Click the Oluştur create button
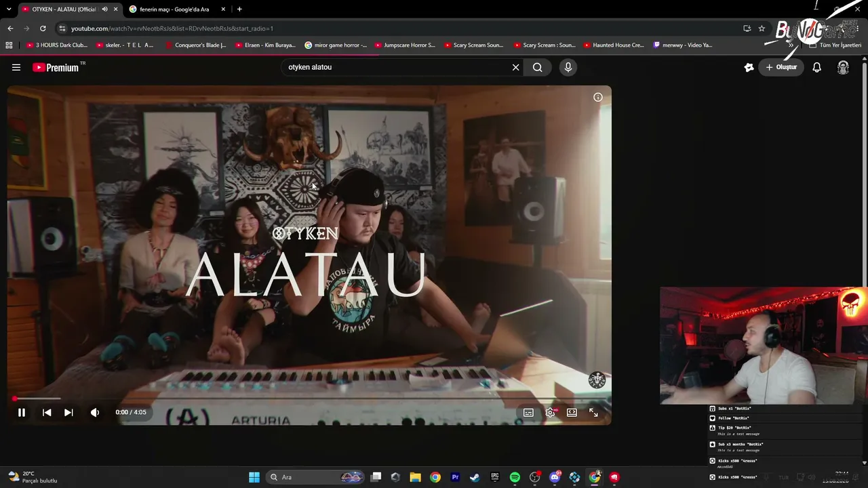The image size is (868, 488). pyautogui.click(x=781, y=67)
